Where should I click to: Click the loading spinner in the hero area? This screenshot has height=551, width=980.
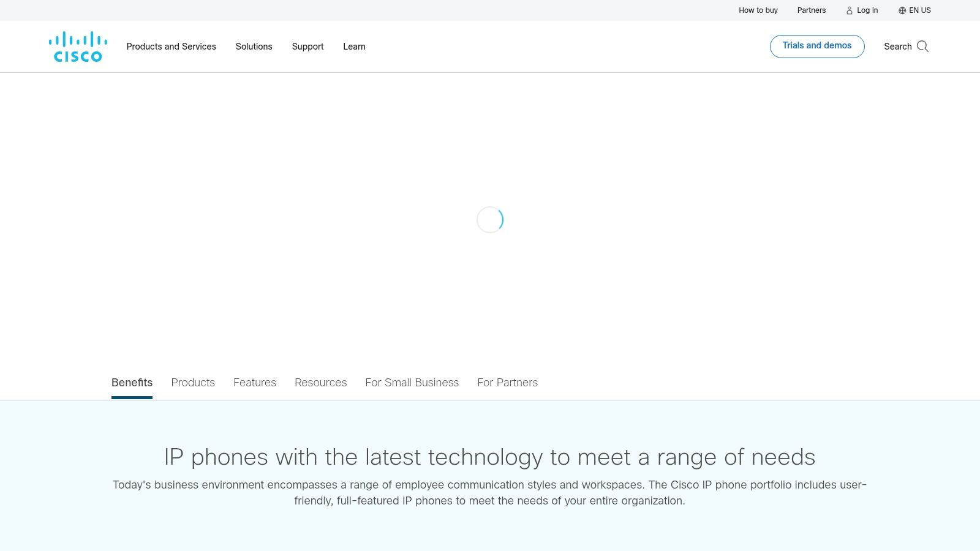[490, 220]
